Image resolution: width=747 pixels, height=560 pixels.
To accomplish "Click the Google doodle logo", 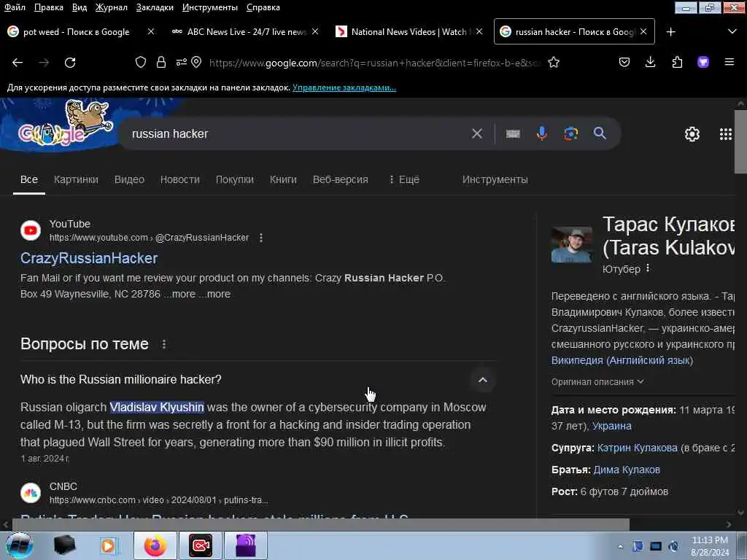I will 63,124.
